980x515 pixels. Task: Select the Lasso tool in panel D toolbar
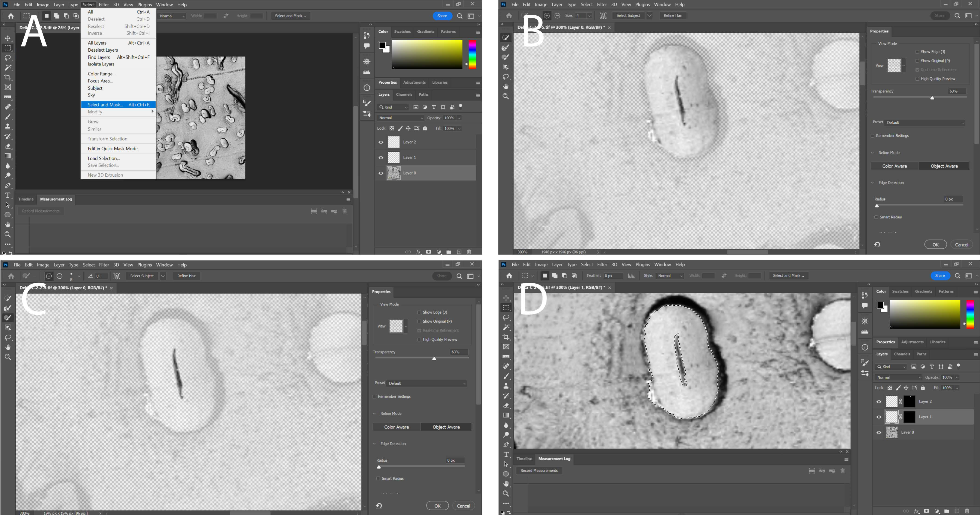(506, 318)
